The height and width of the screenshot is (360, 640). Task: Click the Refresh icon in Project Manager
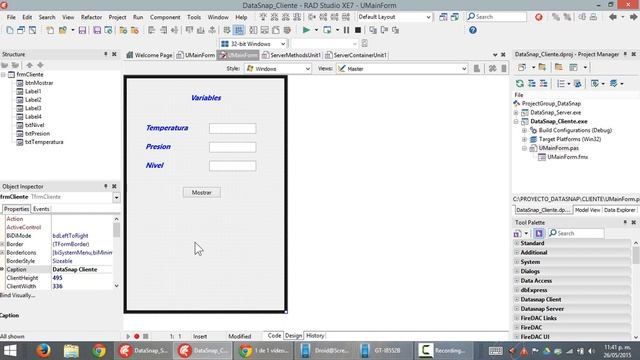(520, 83)
